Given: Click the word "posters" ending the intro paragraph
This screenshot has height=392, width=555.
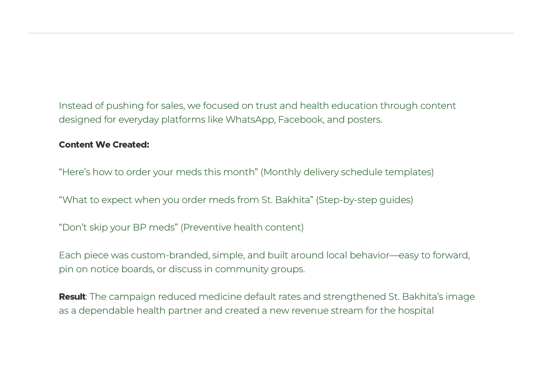Looking at the screenshot, I should (x=364, y=120).
